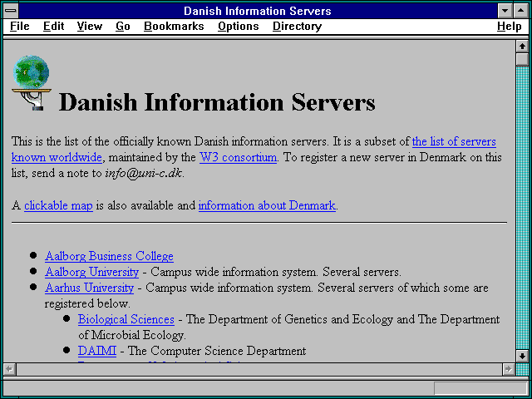Open the Aarhus University link
This screenshot has height=399, width=532.
tap(89, 288)
